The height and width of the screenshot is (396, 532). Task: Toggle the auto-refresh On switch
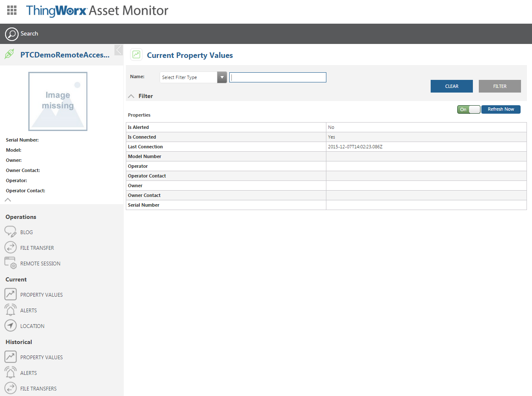(x=469, y=109)
